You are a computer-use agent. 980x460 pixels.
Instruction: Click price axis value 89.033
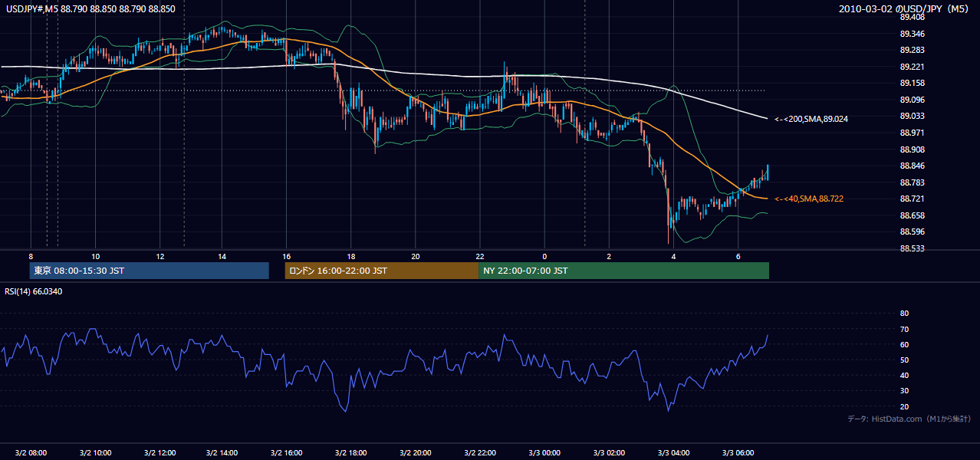pyautogui.click(x=913, y=116)
